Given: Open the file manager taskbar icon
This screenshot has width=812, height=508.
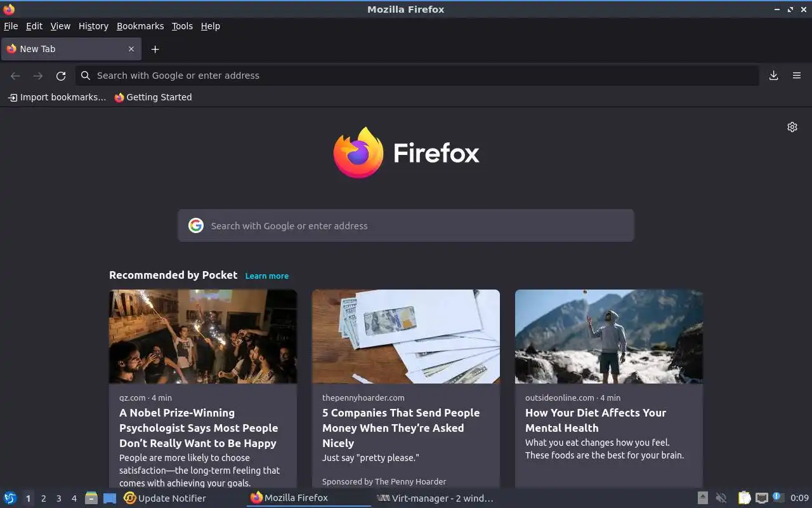Looking at the screenshot, I should point(91,498).
